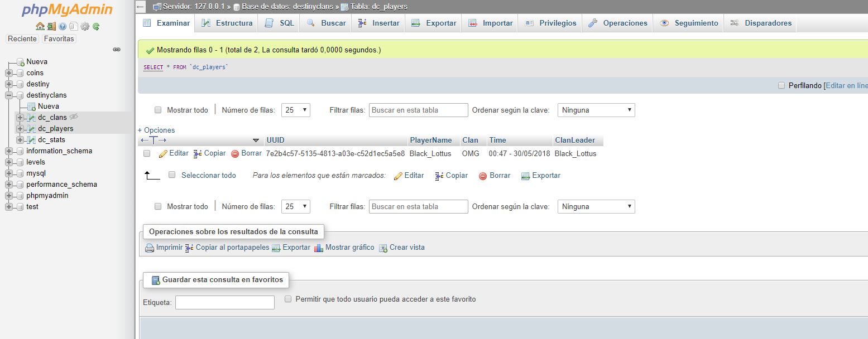Click the dc_stats table icon in tree
The width and height of the screenshot is (868, 339).
(31, 140)
